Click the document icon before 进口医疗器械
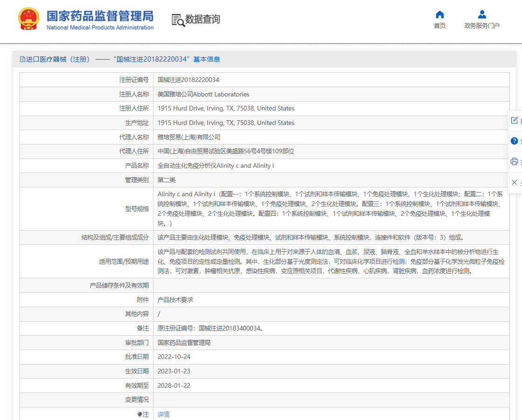The image size is (522, 420). [22, 59]
